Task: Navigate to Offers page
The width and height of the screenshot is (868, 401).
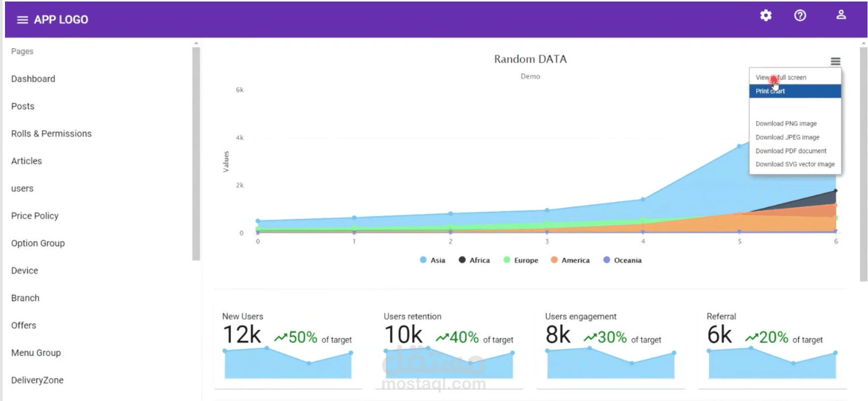Action: click(24, 325)
